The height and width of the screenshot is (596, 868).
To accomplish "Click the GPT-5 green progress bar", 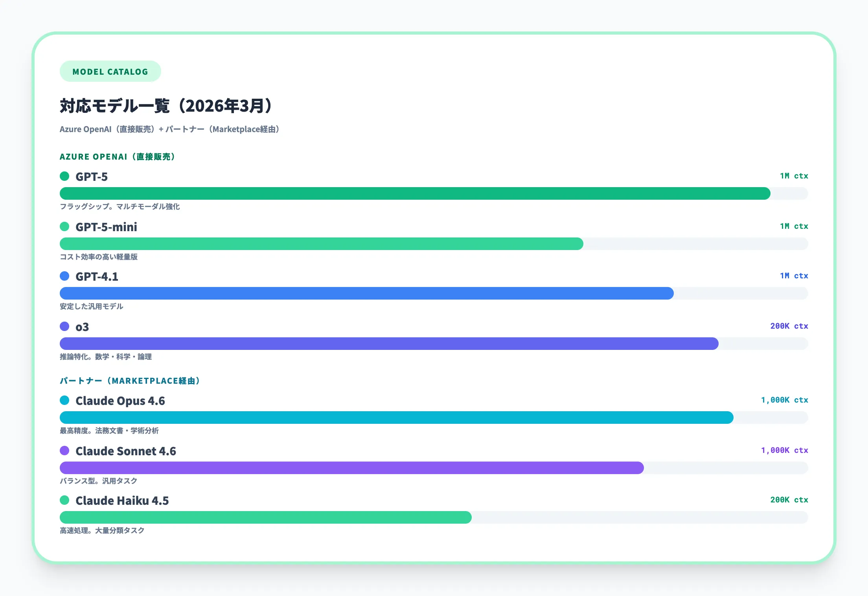I will coord(415,193).
